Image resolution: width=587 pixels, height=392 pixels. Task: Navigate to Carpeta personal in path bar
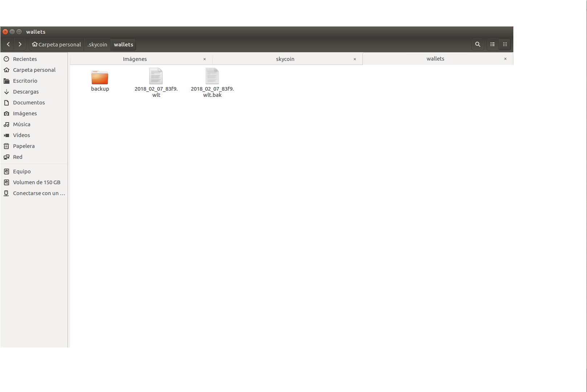click(x=57, y=44)
